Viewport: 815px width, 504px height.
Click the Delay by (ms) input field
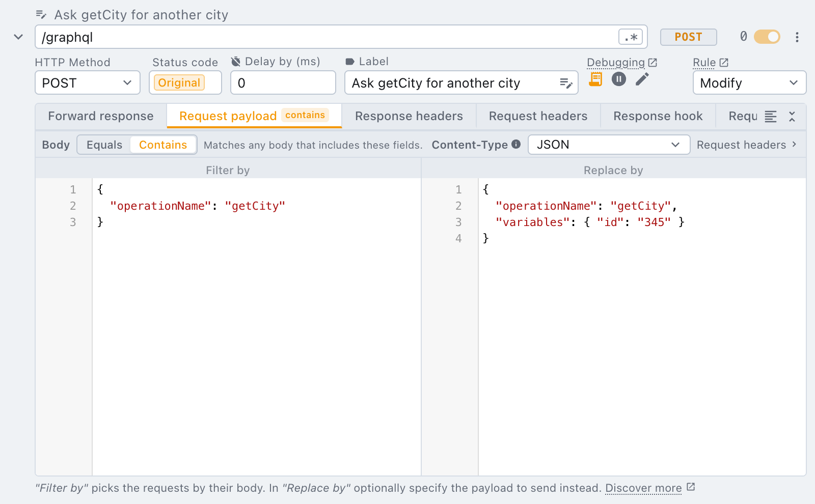tap(283, 82)
